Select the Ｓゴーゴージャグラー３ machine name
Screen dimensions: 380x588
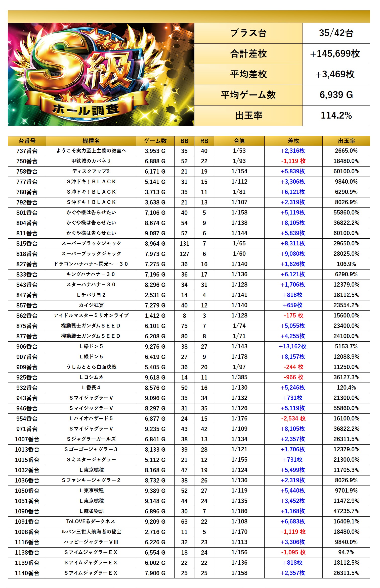pyautogui.click(x=91, y=449)
